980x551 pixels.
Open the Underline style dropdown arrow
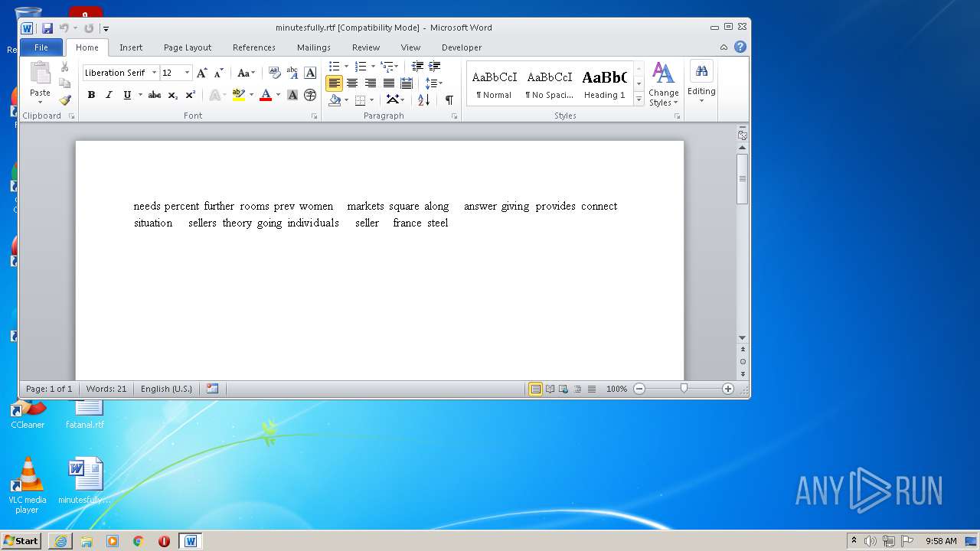coord(140,95)
